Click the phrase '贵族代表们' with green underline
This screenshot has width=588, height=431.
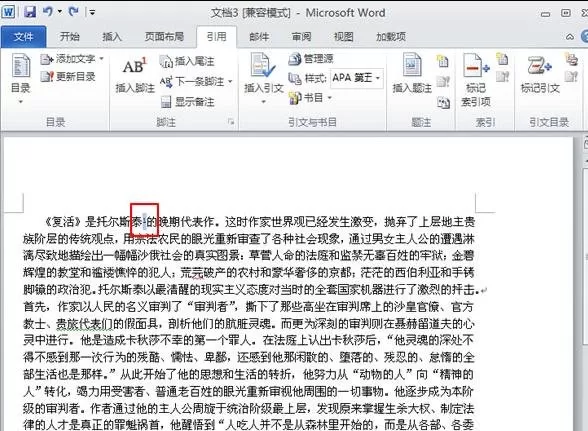[x=84, y=324]
